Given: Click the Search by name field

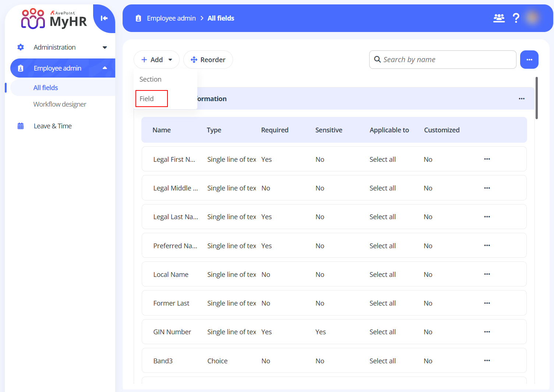Looking at the screenshot, I should point(442,60).
